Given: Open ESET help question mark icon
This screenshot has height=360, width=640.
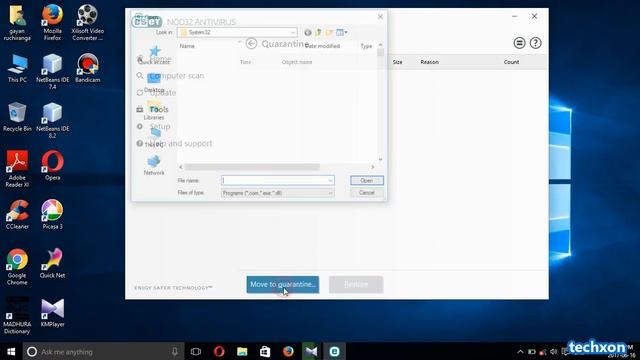Looking at the screenshot, I should [535, 43].
